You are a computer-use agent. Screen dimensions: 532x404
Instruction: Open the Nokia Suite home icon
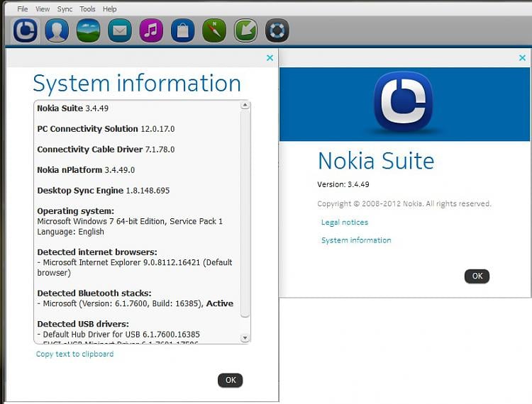pyautogui.click(x=26, y=30)
